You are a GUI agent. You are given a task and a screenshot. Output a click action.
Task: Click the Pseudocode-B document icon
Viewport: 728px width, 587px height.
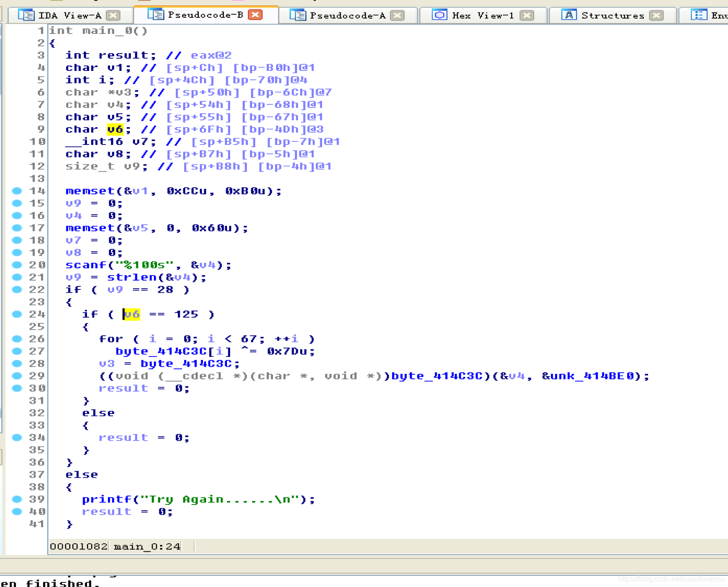(156, 15)
